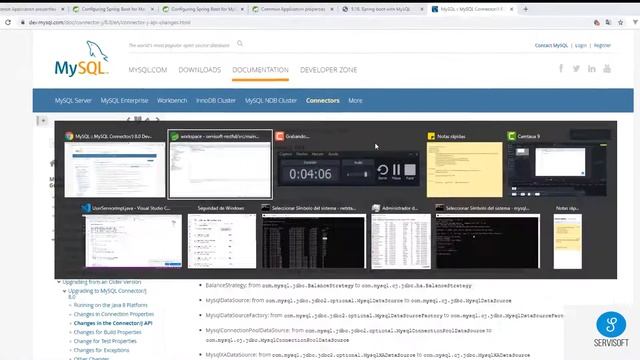
Task: Click Camtasia Grabando icon in task switcher
Action: (x=280, y=136)
